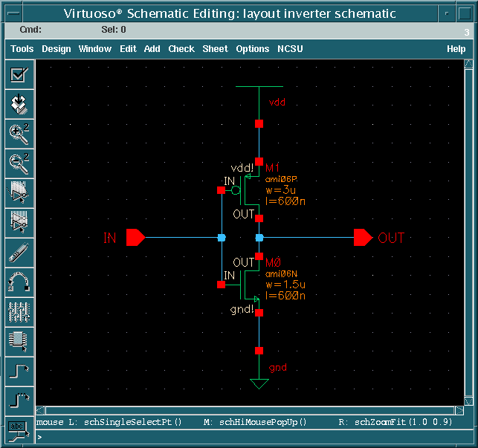Select the OUT output pin

click(x=363, y=238)
